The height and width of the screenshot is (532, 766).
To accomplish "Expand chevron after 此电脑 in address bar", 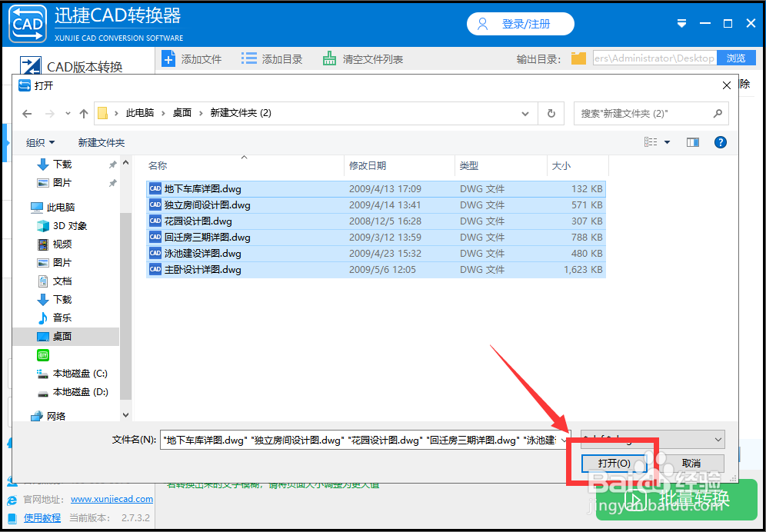I will [164, 113].
